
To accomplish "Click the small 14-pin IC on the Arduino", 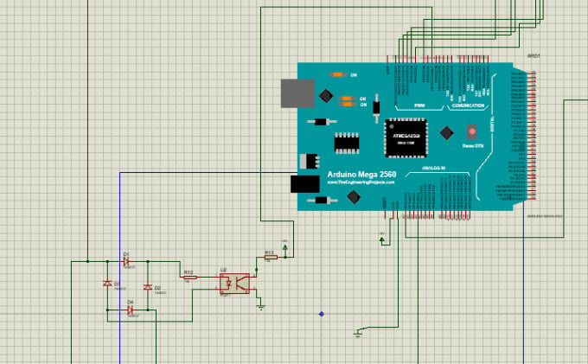I will coord(347,144).
